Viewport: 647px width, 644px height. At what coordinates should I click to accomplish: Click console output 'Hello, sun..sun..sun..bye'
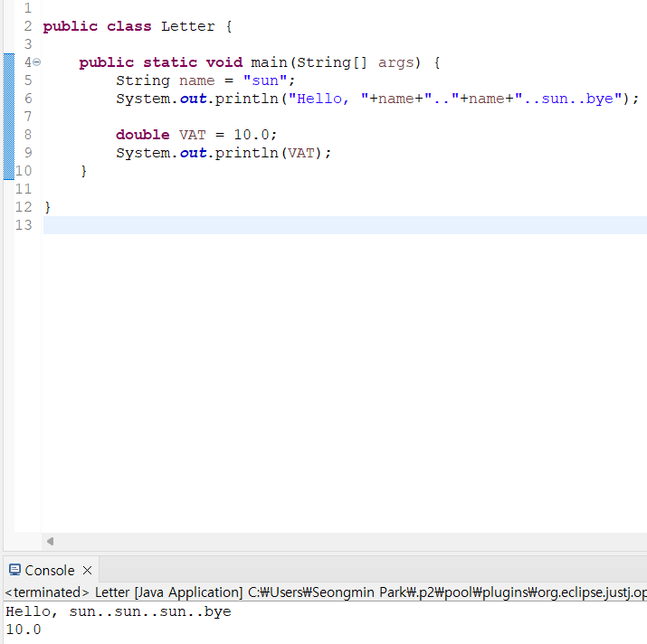119,611
